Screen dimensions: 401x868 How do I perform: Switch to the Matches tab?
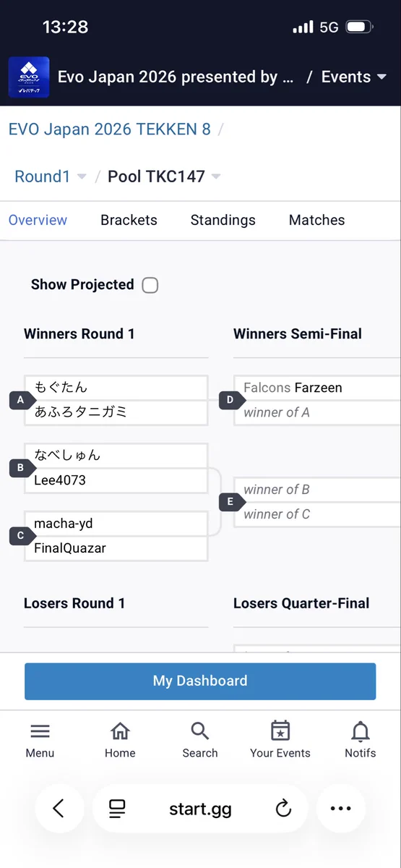316,220
